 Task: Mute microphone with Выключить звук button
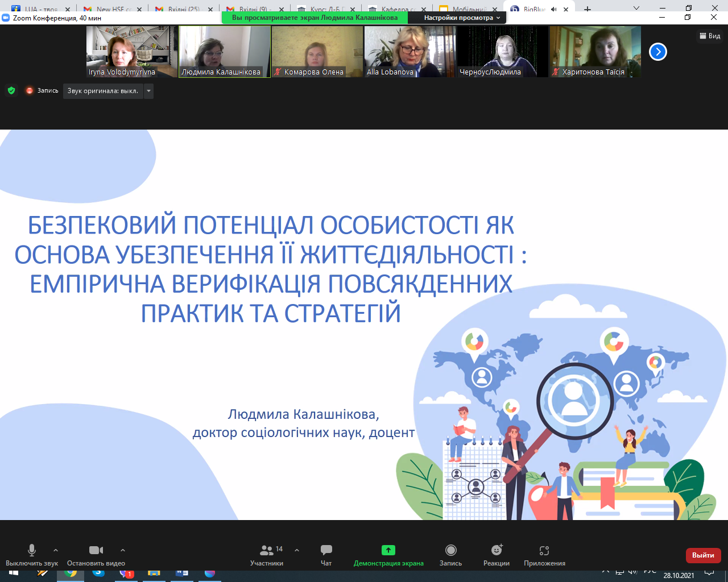32,555
